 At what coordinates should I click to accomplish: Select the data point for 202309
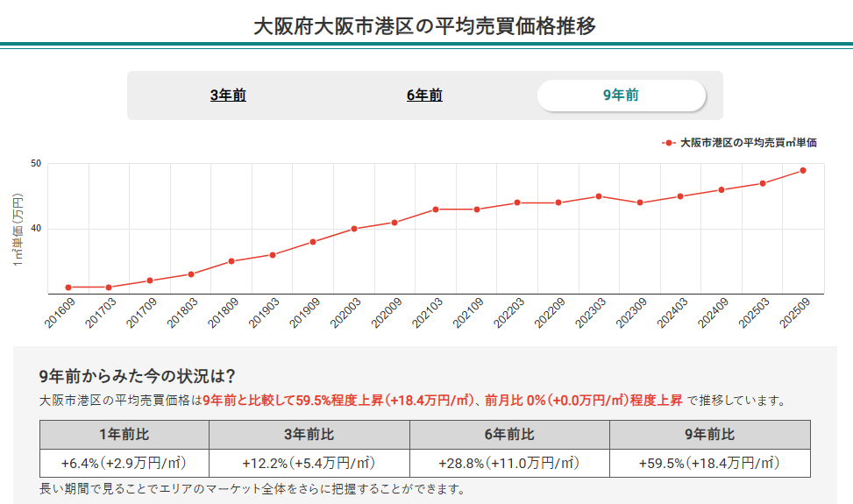tap(640, 202)
